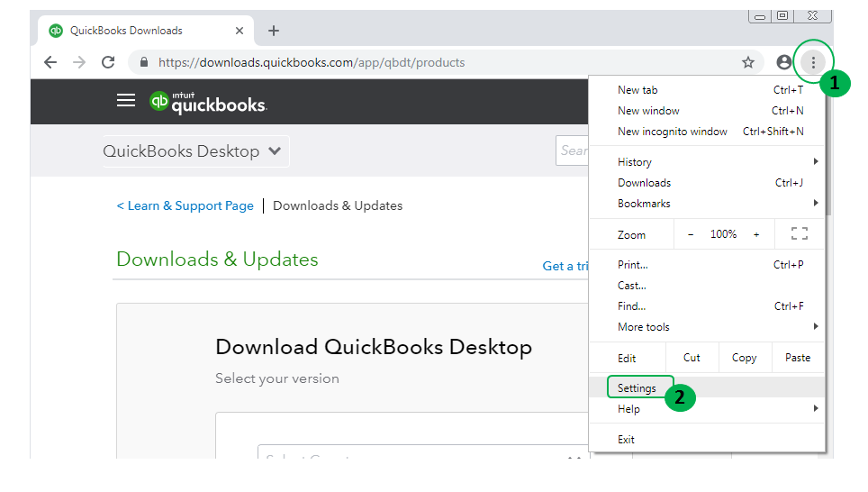Toggle fullscreen mode icon in Zoom row
Screen dimensions: 868x492
[799, 234]
